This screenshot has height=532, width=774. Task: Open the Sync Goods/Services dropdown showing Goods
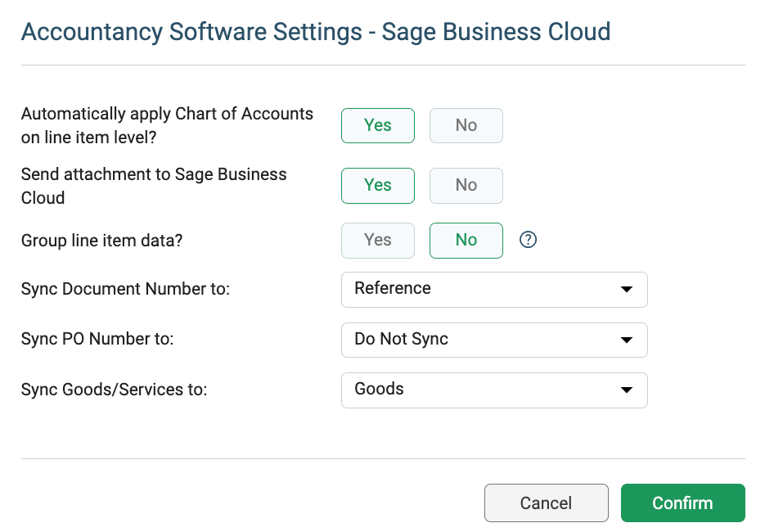click(494, 390)
